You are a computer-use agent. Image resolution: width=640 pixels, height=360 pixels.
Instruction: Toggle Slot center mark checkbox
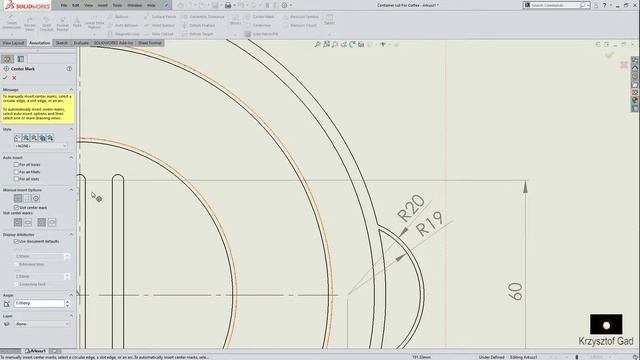pos(16,208)
